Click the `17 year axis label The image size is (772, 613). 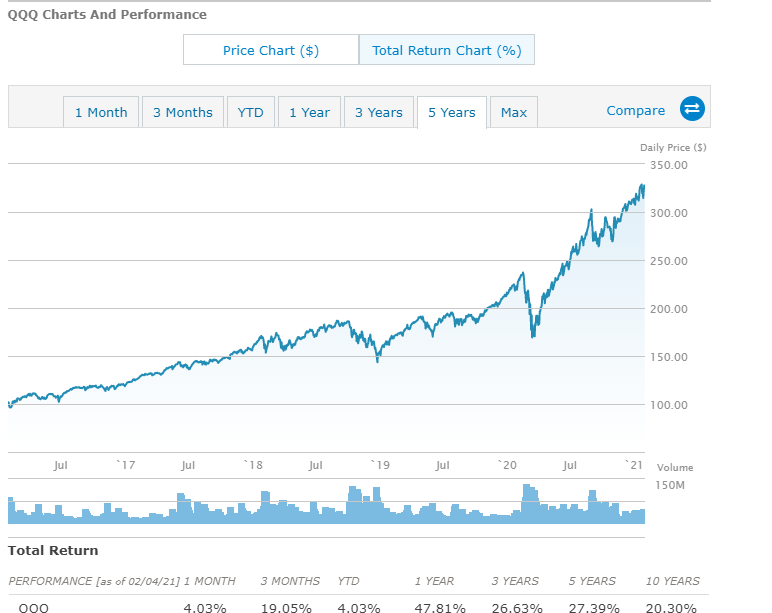(126, 465)
